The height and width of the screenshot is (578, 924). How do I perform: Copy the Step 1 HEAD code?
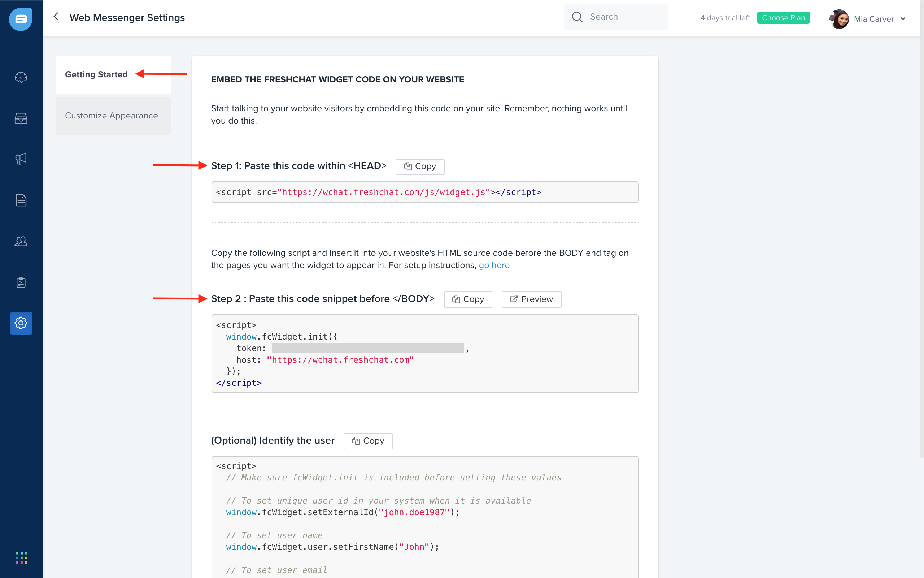(x=420, y=166)
